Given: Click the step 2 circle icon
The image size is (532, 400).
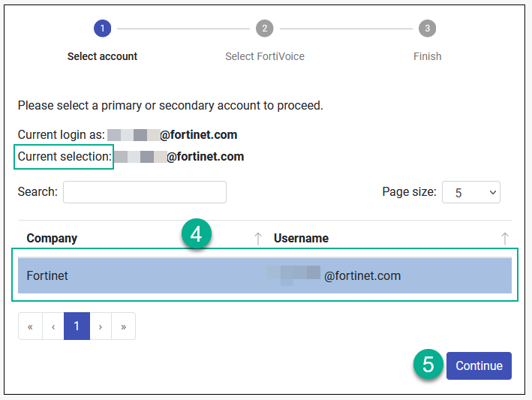Looking at the screenshot, I should pos(264,29).
